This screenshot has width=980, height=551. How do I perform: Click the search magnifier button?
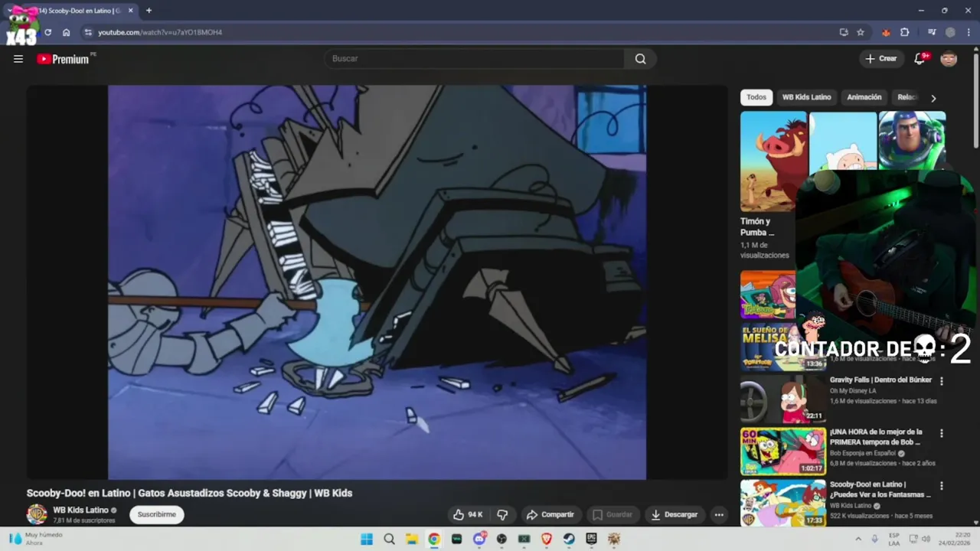pos(640,59)
